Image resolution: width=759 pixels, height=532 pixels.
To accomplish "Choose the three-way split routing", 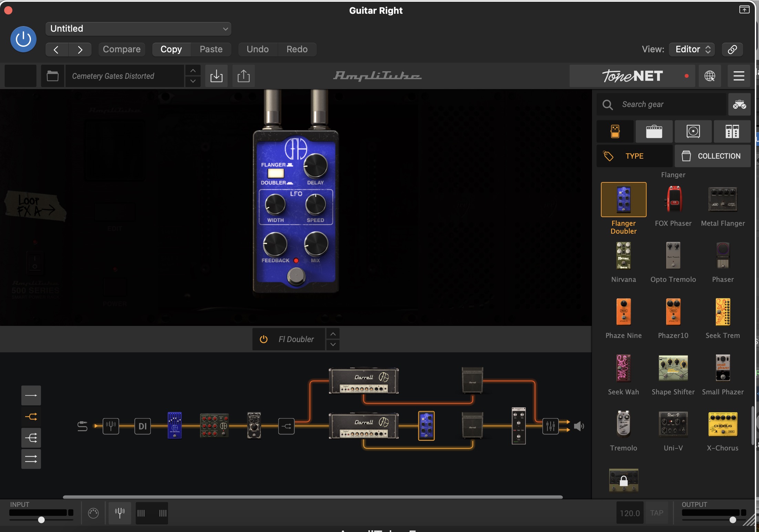I will point(31,438).
